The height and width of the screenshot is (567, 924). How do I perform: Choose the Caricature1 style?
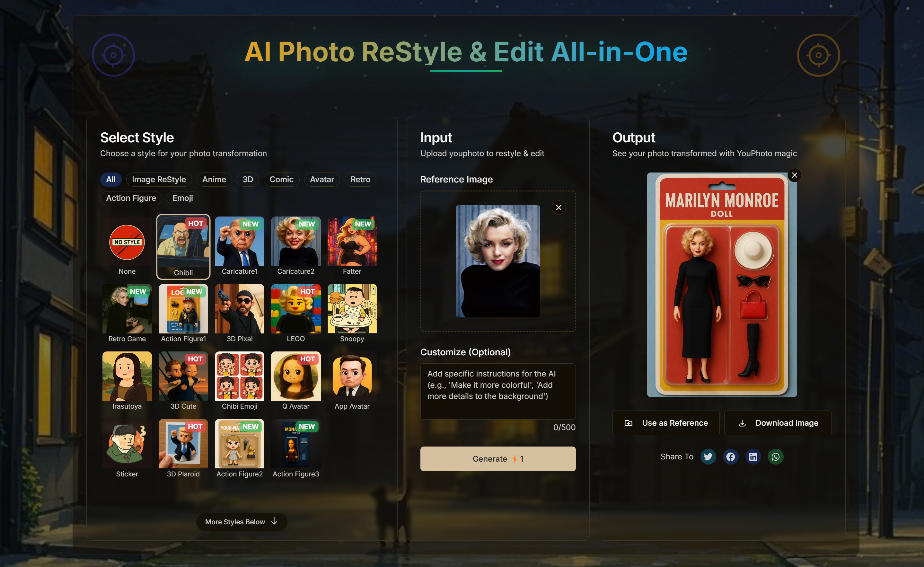(x=240, y=246)
